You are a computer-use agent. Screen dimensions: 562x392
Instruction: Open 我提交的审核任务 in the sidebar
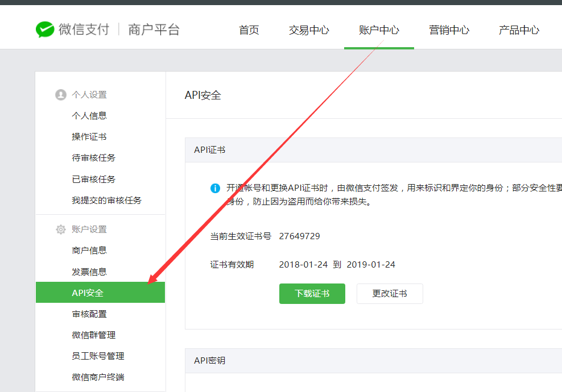tap(107, 200)
